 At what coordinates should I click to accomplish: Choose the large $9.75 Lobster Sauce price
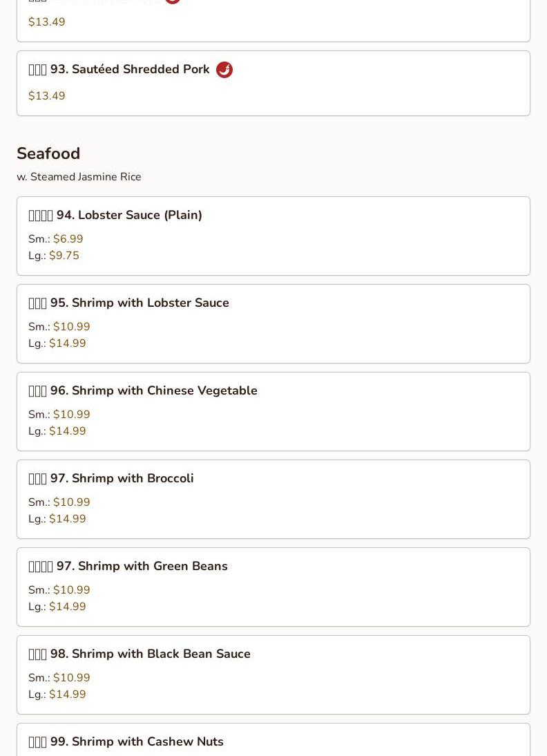click(x=64, y=256)
